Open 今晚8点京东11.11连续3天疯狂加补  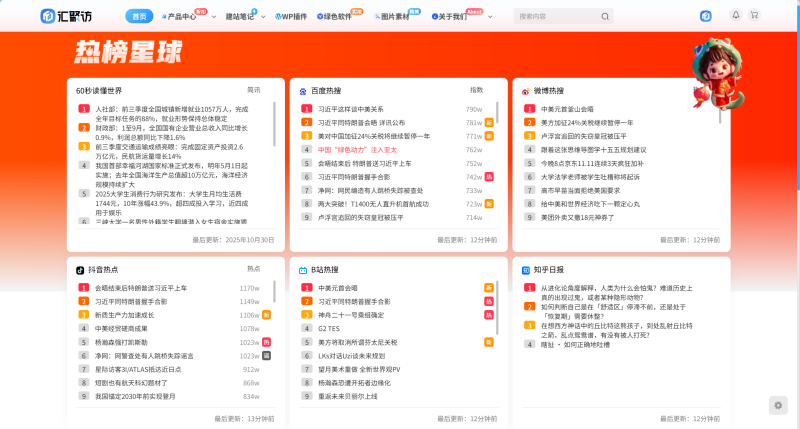pyautogui.click(x=592, y=164)
